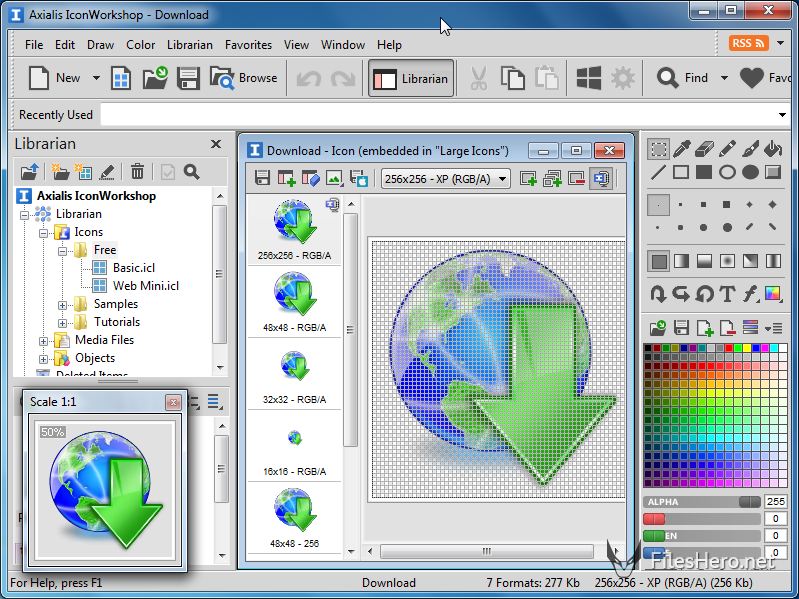Collapse the Librarian tree node
Viewport: 799px width, 599px height.
pos(24,215)
